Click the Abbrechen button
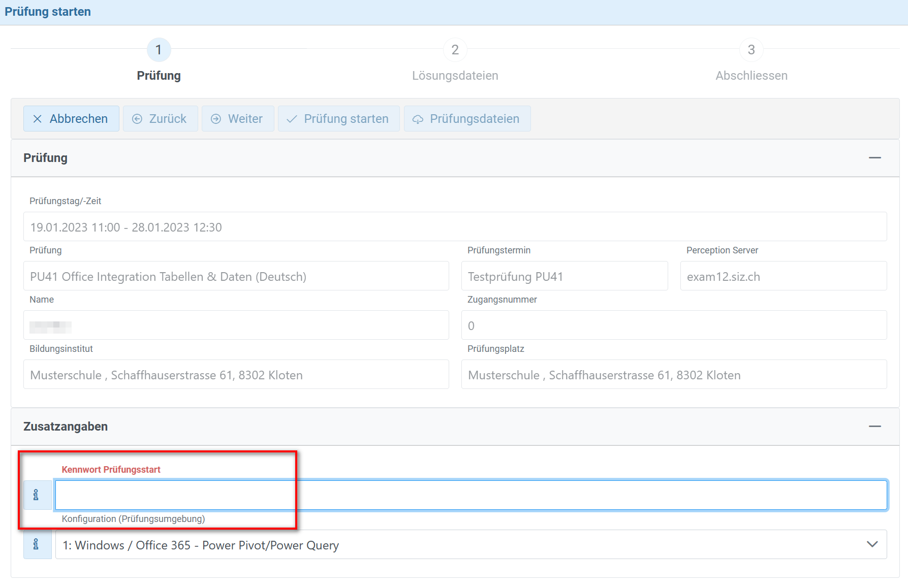The image size is (908, 588). [71, 119]
